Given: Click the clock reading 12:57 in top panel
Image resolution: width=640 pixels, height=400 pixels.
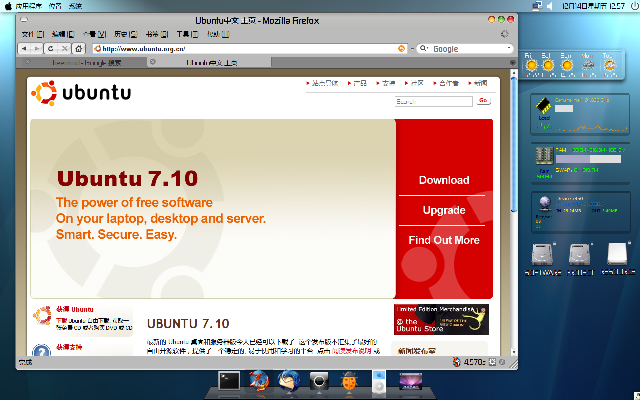Looking at the screenshot, I should (x=593, y=6).
